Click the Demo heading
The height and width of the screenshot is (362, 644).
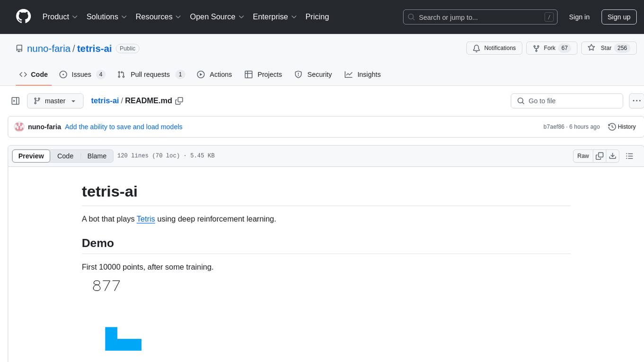pyautogui.click(x=98, y=243)
